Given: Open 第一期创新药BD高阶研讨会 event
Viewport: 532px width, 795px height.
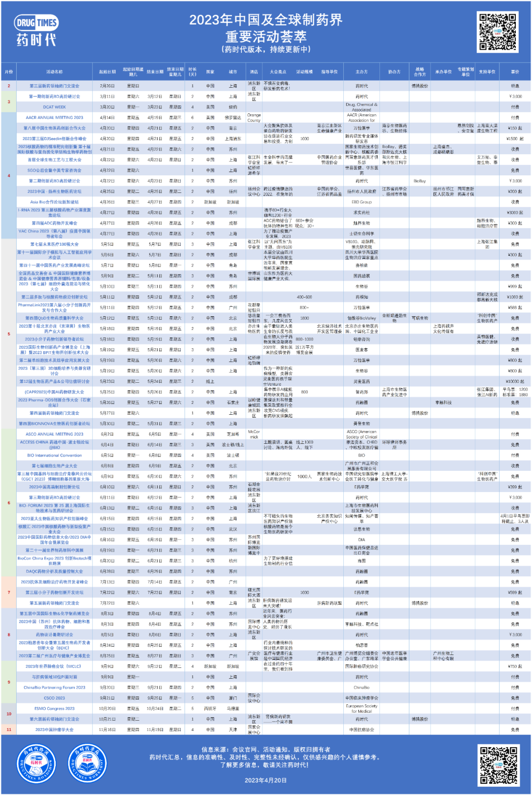Looking at the screenshot, I should [x=54, y=97].
